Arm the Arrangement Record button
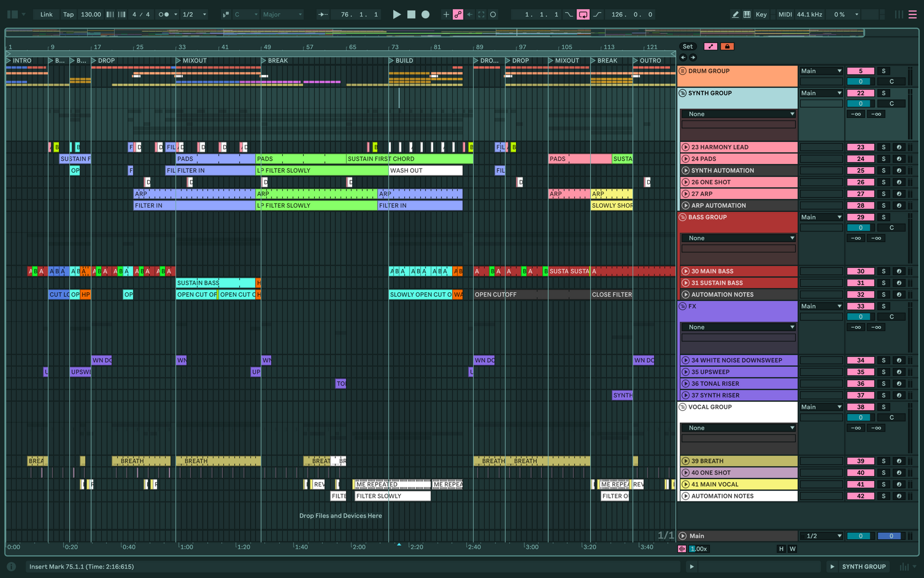Viewport: 924px width, 578px height. tap(426, 14)
